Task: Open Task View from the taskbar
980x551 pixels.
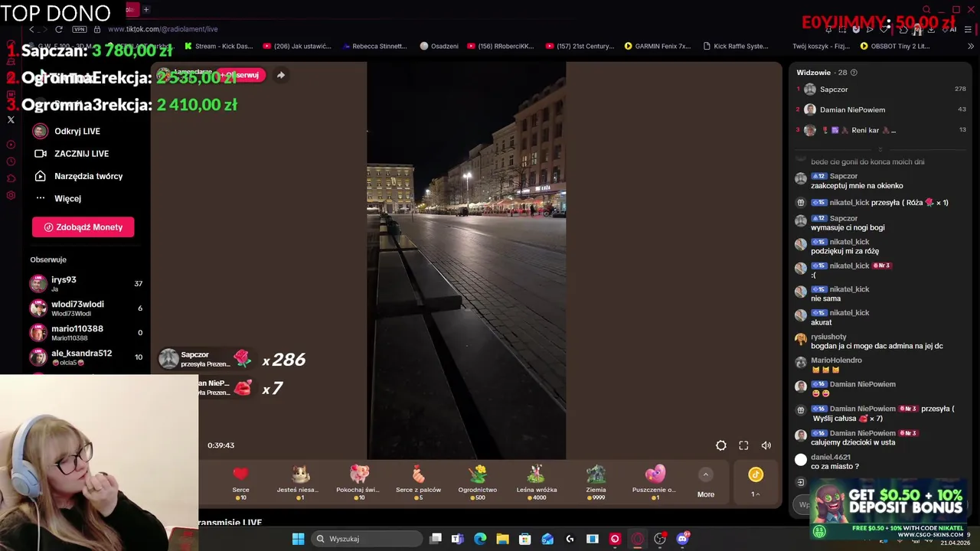Action: point(435,539)
